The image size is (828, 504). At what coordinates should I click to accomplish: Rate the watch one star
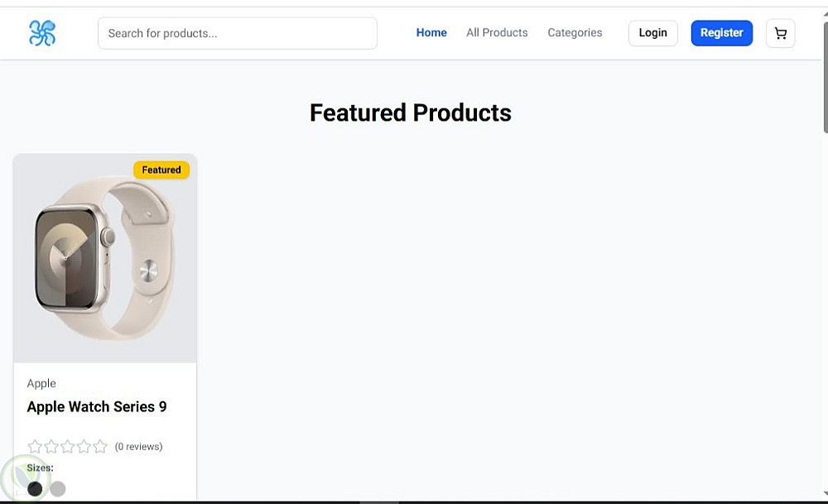35,447
